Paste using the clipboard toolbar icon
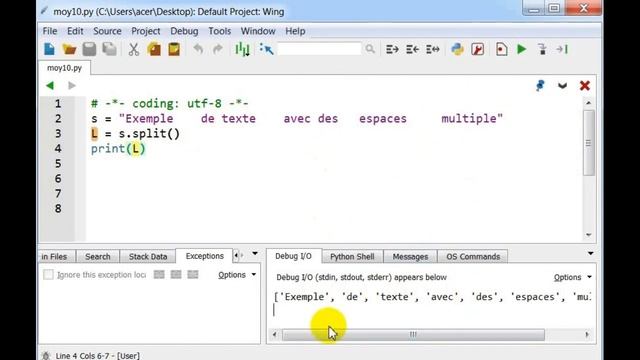Image resolution: width=640 pixels, height=360 pixels. tap(174, 49)
